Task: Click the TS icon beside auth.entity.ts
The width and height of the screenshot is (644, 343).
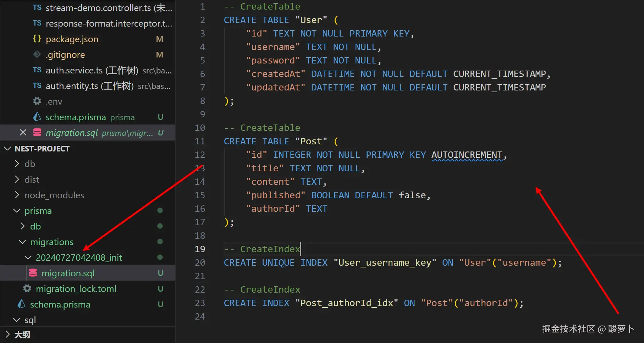Action: pos(37,85)
